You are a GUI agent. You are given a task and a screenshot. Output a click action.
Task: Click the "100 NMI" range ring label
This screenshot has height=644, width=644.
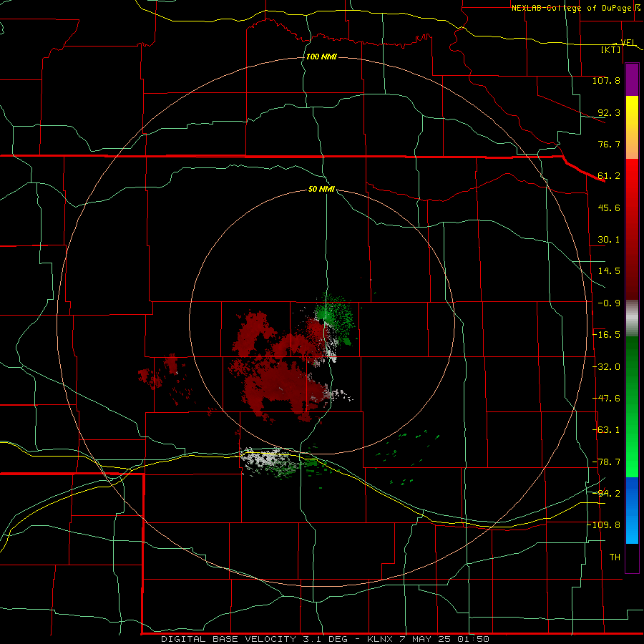click(321, 57)
